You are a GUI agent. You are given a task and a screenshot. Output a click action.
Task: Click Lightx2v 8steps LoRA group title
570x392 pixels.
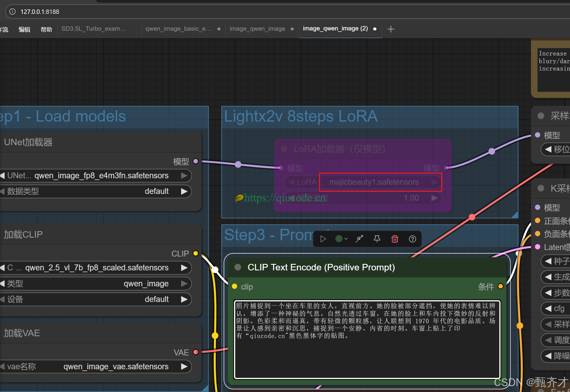click(x=301, y=116)
